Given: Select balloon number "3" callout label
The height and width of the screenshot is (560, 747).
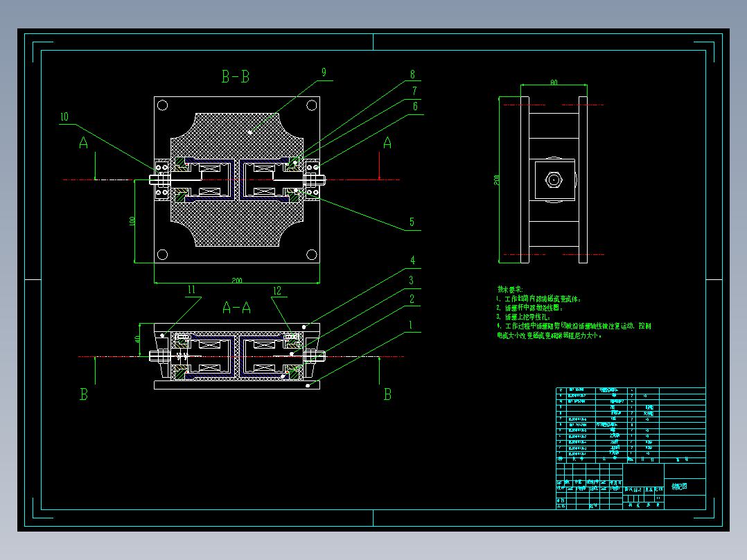Looking at the screenshot, I should 411,280.
